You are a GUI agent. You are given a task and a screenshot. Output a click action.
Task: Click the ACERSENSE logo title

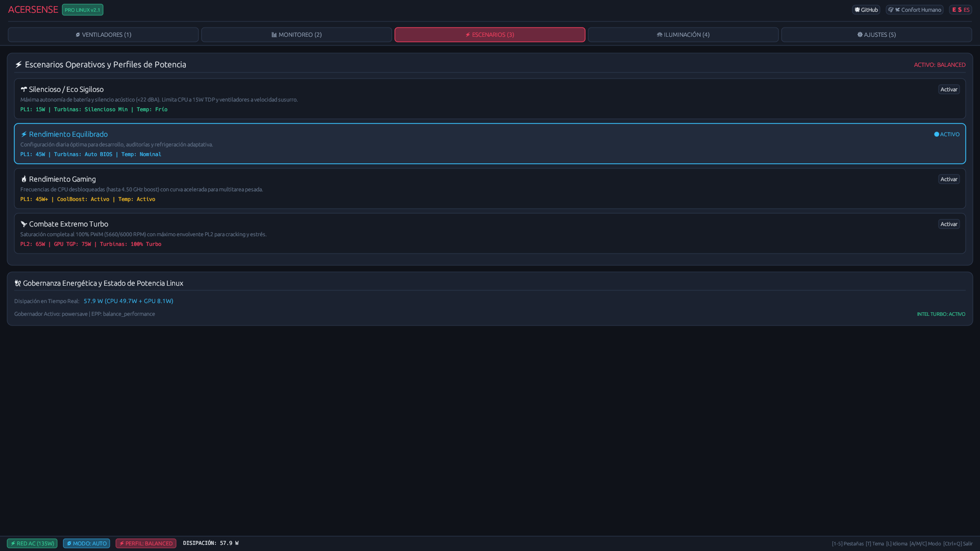[x=33, y=10]
